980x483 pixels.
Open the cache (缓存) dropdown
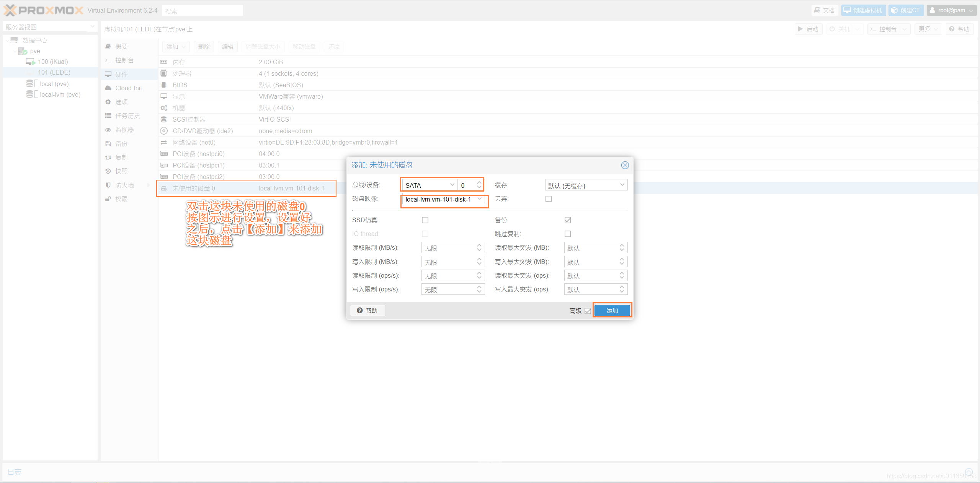[622, 185]
